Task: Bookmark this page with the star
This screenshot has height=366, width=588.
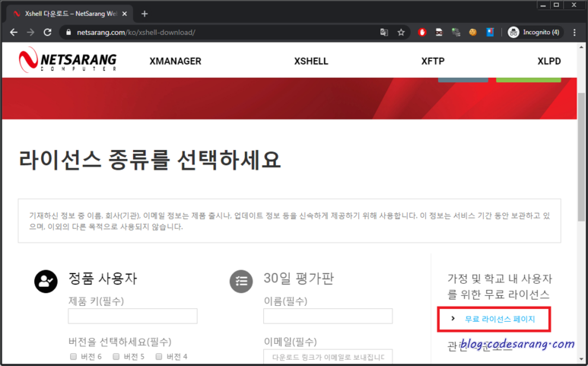Action: pos(401,32)
